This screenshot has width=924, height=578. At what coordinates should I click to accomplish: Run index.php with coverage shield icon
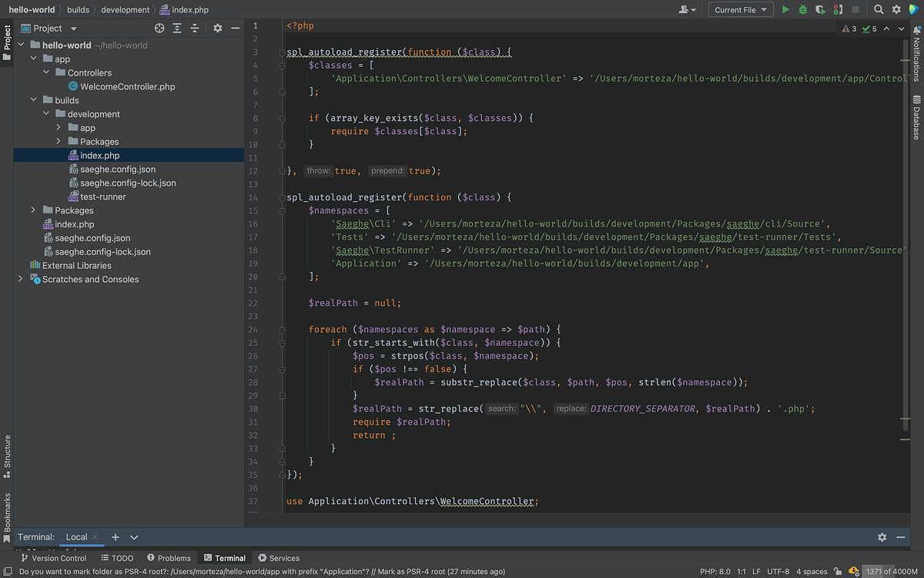pyautogui.click(x=822, y=8)
